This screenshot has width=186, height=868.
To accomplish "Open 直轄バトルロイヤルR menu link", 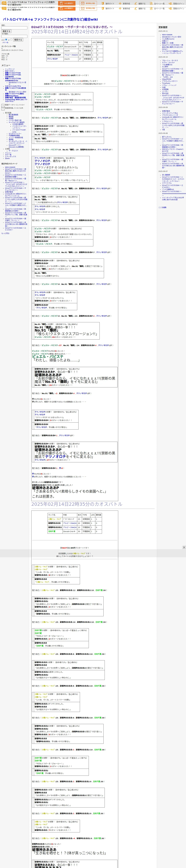I will [13, 73].
